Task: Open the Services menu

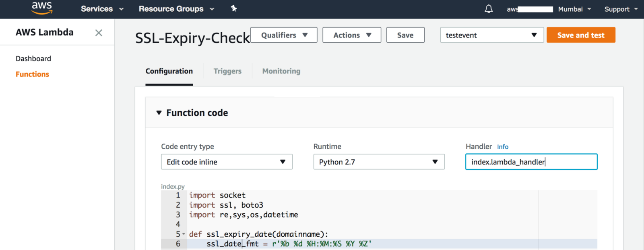Action: click(102, 9)
